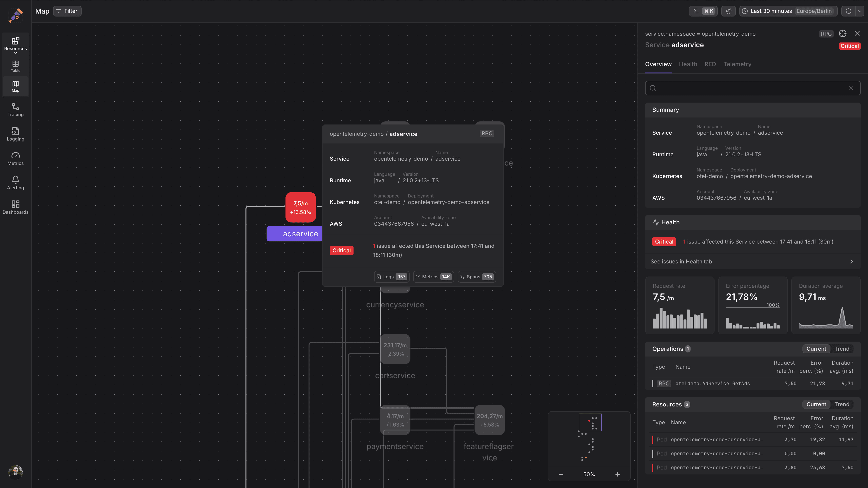The width and height of the screenshot is (868, 488).
Task: Switch to the Telemetry tab
Action: (737, 64)
